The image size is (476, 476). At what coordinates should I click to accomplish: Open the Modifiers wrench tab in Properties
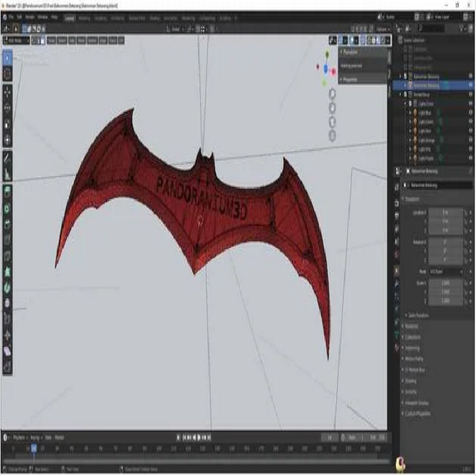click(x=397, y=284)
